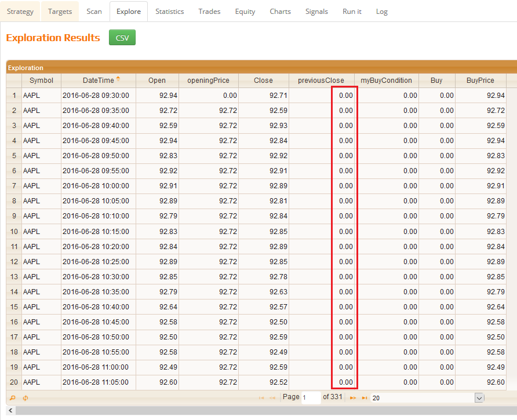Select the 2016-06-28 09:55:00 cell
The image size is (517, 420).
[x=99, y=171]
